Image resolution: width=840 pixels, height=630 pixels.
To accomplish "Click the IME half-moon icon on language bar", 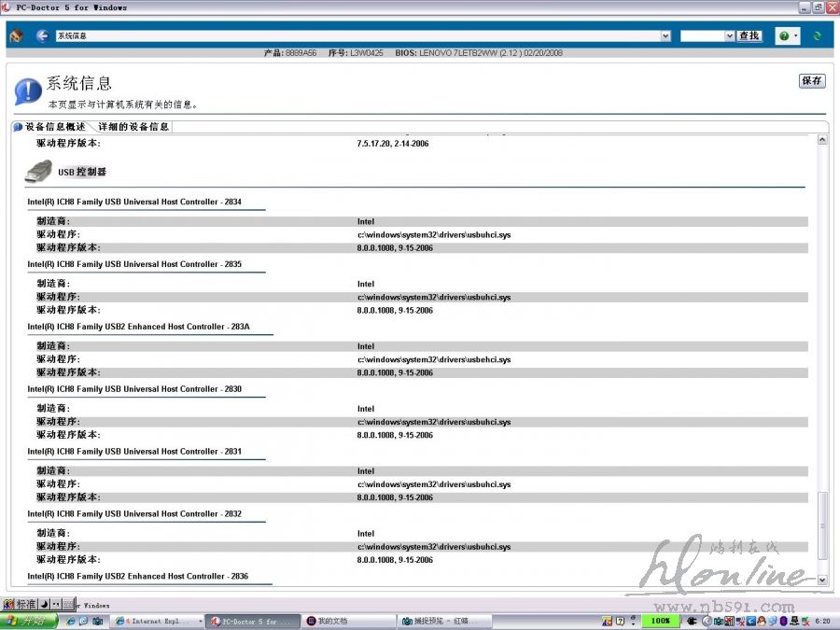I will click(x=42, y=605).
